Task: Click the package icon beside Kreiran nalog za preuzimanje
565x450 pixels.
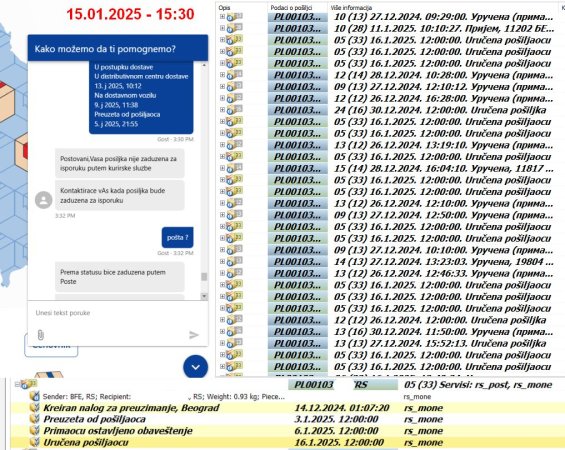Action: point(35,408)
